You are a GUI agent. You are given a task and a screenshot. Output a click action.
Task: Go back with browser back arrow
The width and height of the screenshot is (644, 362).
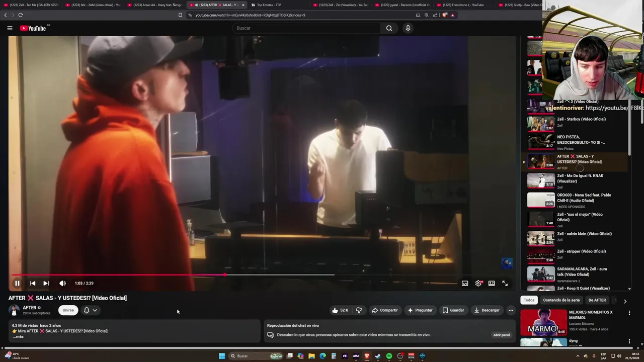click(6, 15)
